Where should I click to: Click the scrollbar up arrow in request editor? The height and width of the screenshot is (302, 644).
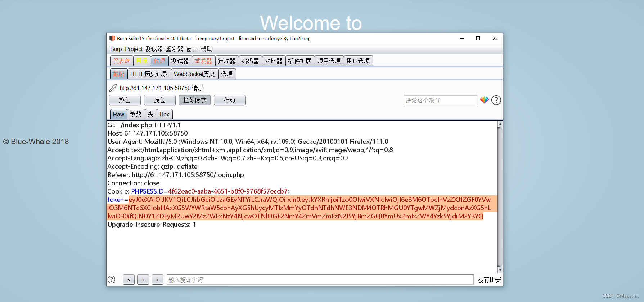click(500, 124)
